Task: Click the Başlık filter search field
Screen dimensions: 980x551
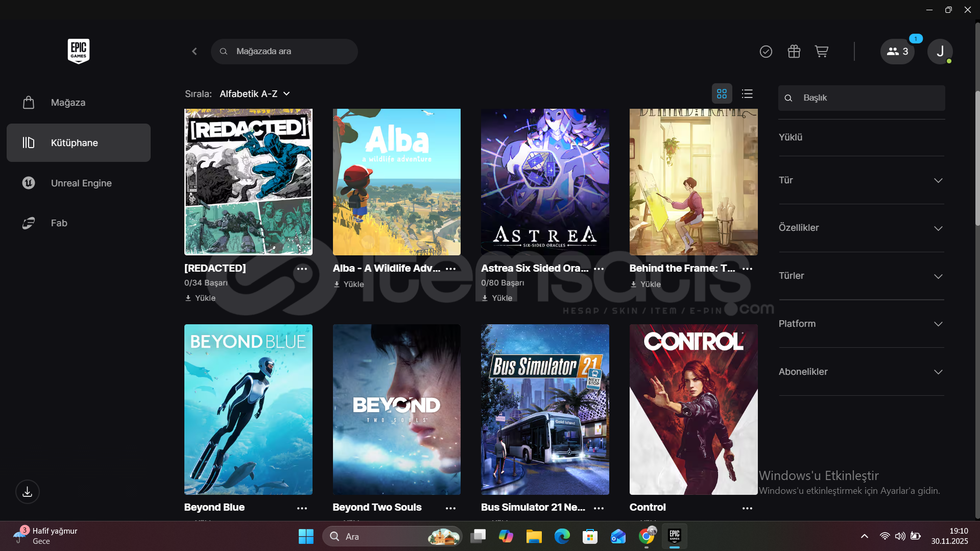Action: click(x=868, y=98)
